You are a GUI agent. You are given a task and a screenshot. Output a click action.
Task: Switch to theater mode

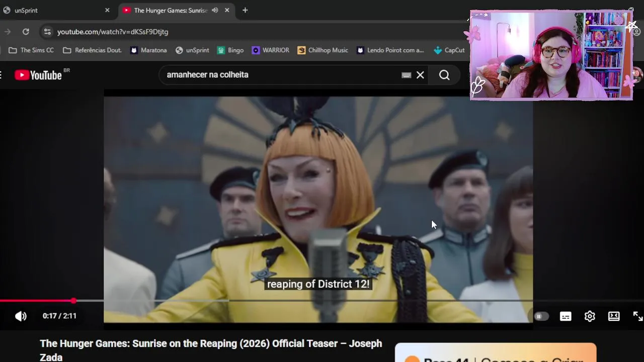click(x=614, y=316)
